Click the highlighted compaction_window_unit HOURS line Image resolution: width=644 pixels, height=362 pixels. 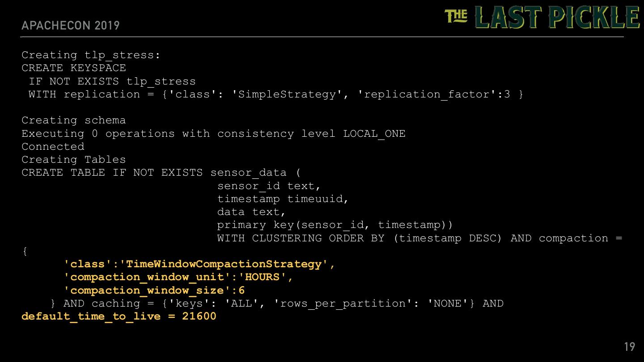178,277
